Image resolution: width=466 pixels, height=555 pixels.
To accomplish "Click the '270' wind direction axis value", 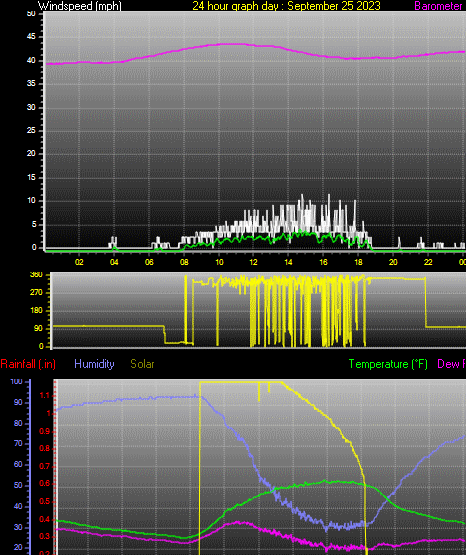I will [36, 292].
